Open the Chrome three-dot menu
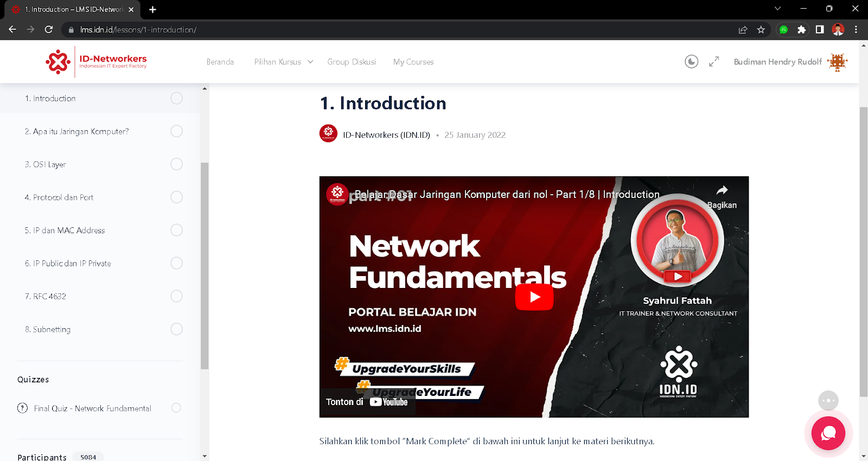The image size is (868, 461). (856, 30)
